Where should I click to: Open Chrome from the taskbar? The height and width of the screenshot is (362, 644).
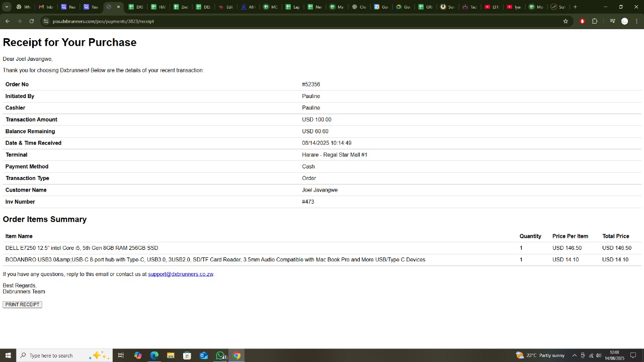[x=236, y=355]
